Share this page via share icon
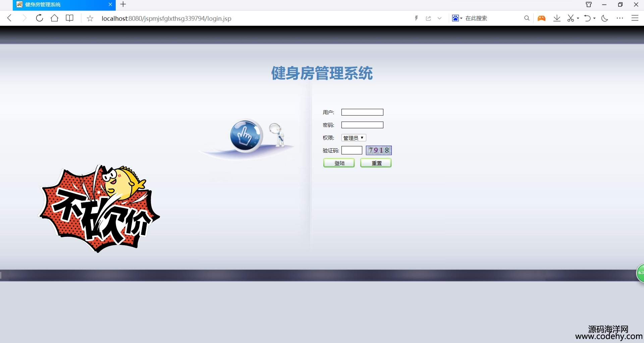 [428, 18]
